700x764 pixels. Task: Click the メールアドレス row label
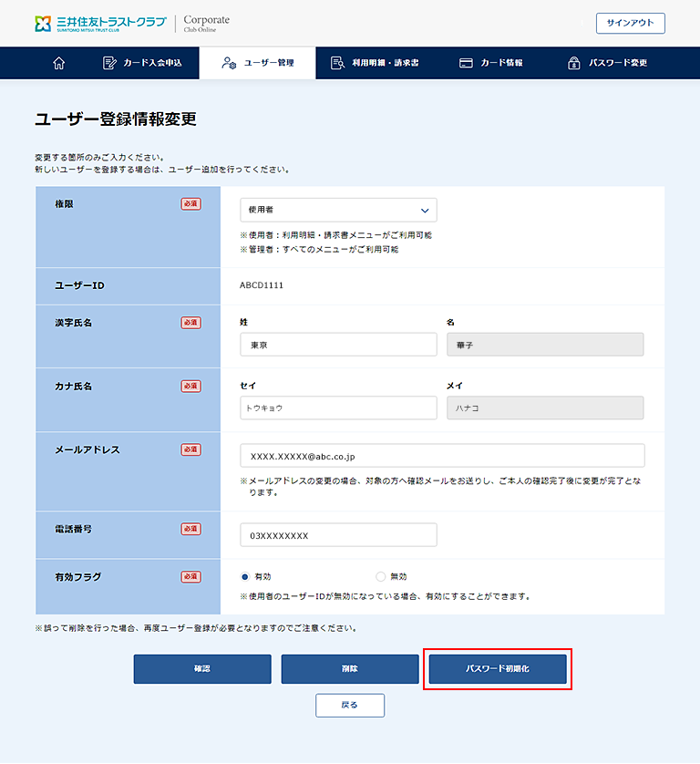tap(87, 449)
